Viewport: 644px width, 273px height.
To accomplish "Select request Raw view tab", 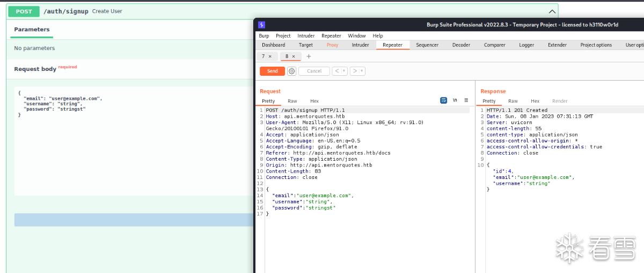I will (292, 101).
